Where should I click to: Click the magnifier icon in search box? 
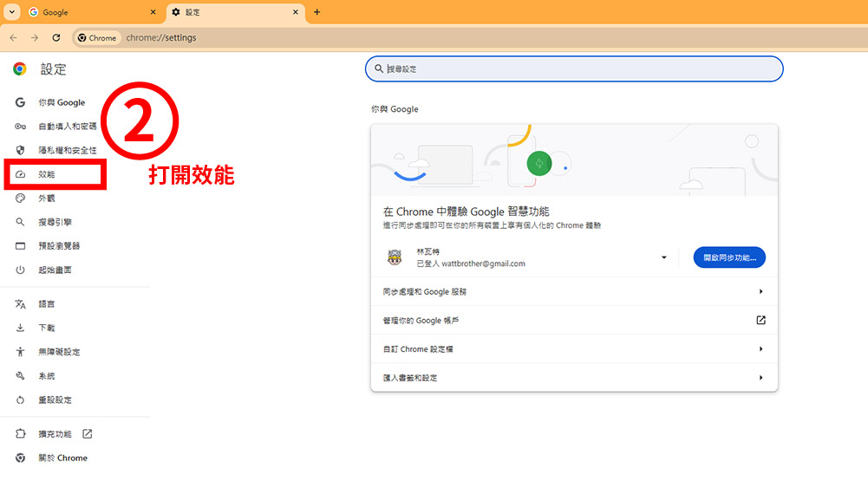pyautogui.click(x=379, y=68)
